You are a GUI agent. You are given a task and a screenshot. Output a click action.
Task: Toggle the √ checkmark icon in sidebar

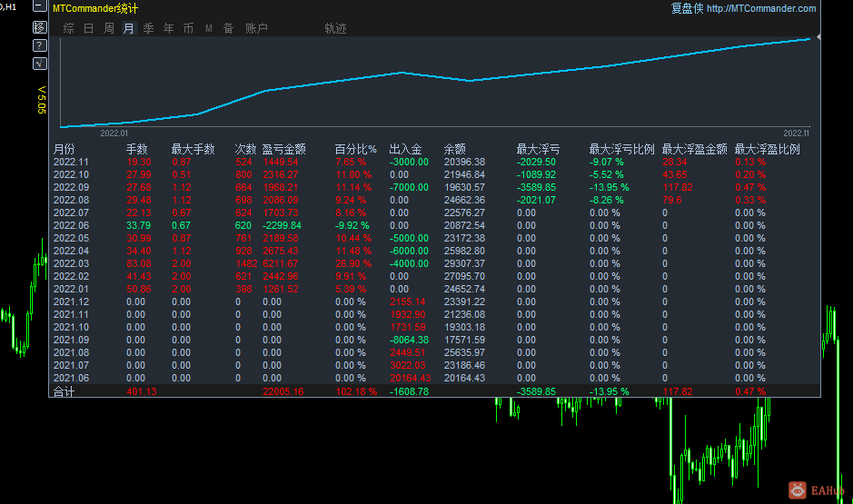[40, 64]
